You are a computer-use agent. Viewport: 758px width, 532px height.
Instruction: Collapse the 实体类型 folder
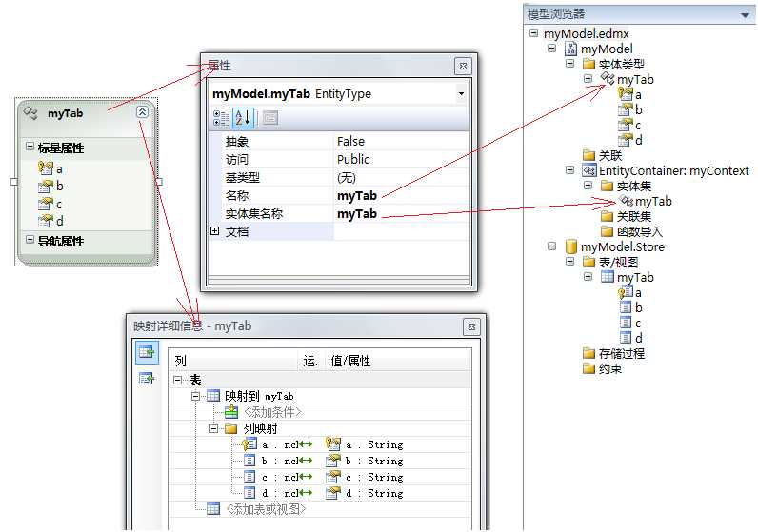pyautogui.click(x=570, y=64)
